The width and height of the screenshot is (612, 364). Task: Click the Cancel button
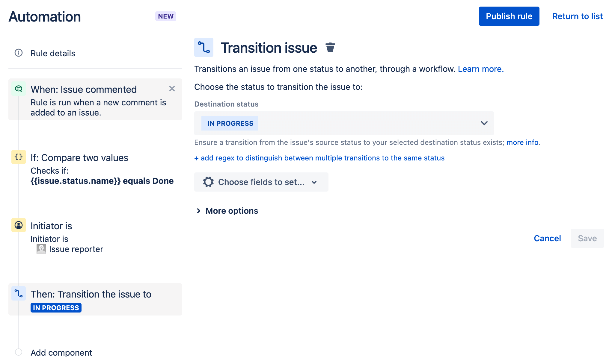pyautogui.click(x=547, y=238)
